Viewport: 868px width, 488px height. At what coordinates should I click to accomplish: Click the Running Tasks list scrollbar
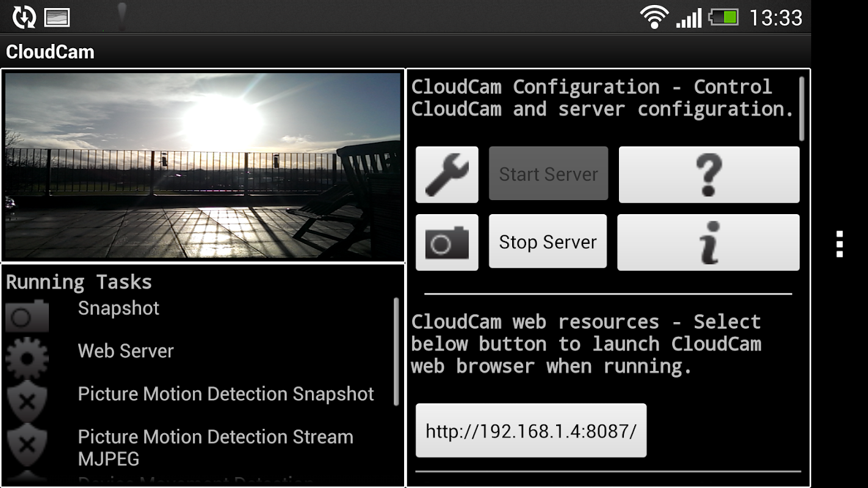click(x=396, y=352)
